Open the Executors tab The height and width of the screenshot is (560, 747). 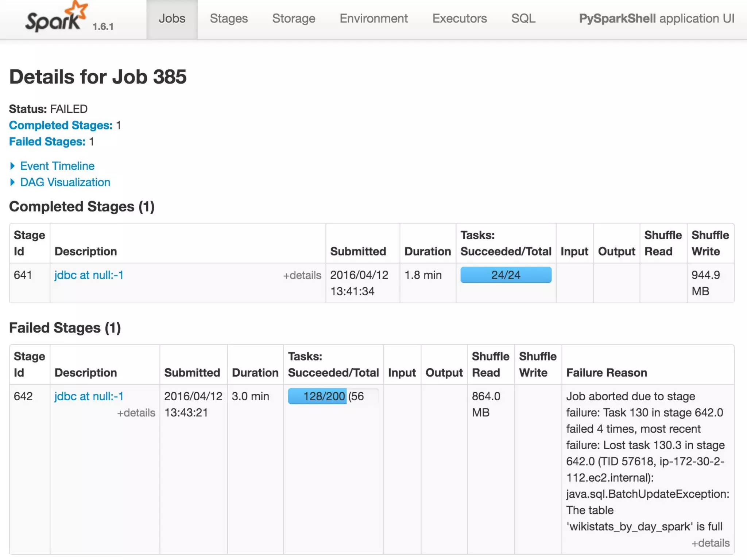click(x=459, y=19)
